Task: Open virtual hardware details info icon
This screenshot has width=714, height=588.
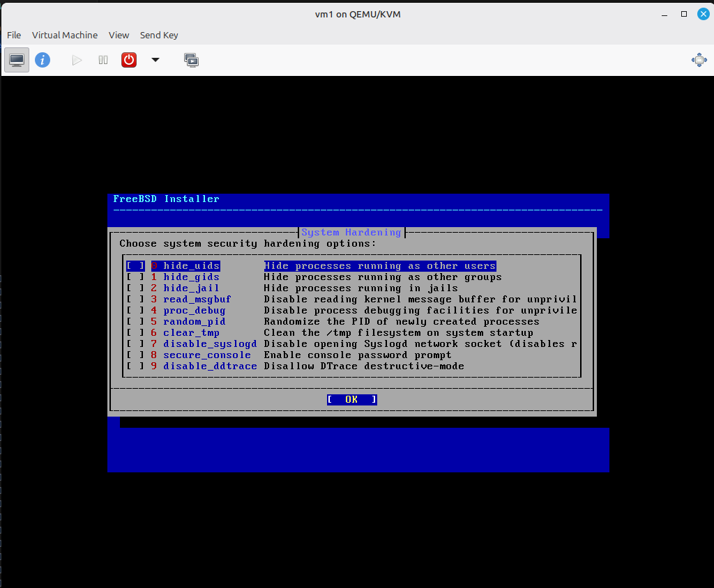Action: (x=43, y=60)
